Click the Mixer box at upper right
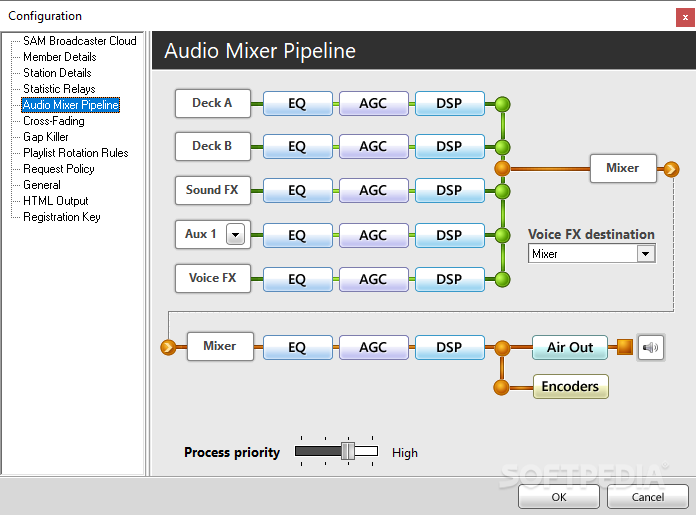 [x=623, y=168]
